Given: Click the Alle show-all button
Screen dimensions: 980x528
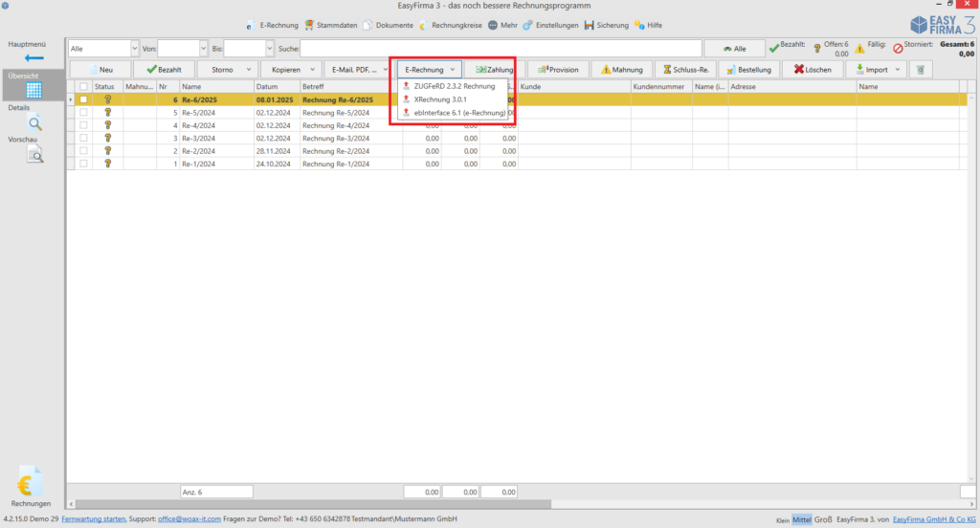Looking at the screenshot, I should pyautogui.click(x=734, y=48).
